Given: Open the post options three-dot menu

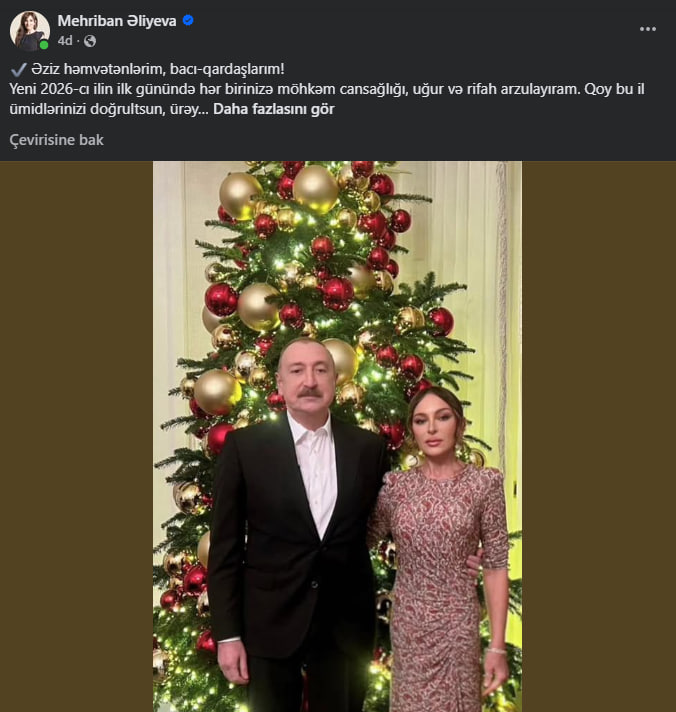Looking at the screenshot, I should click(648, 29).
